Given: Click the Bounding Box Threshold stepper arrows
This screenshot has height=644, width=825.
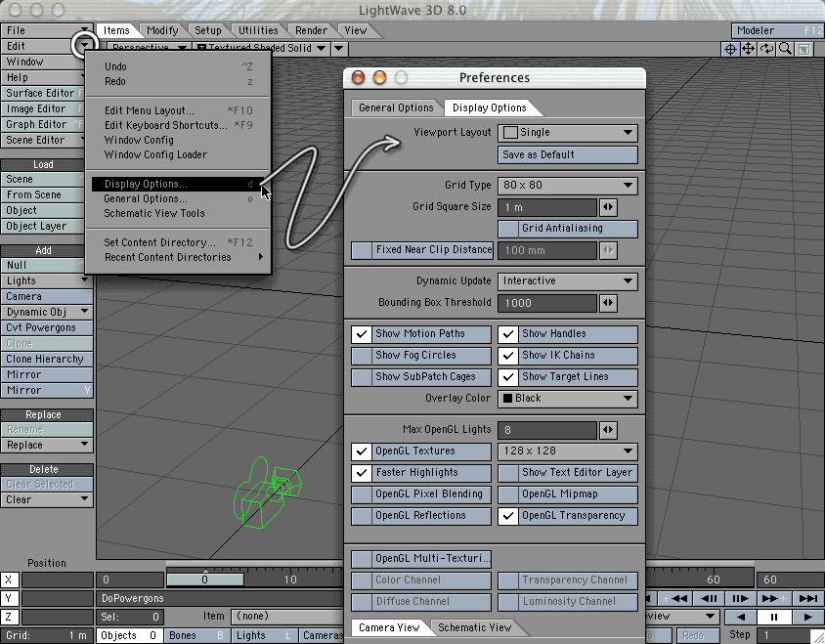Looking at the screenshot, I should pos(608,303).
